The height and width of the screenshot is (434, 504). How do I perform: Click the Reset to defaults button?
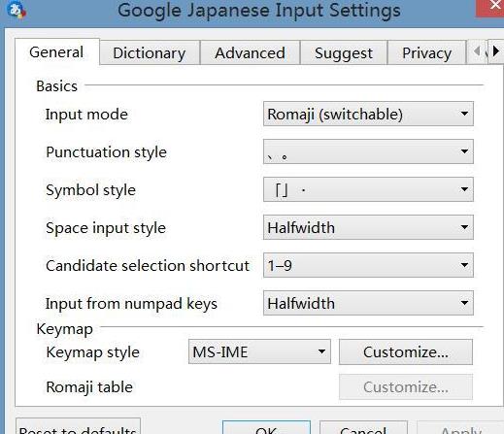78,427
